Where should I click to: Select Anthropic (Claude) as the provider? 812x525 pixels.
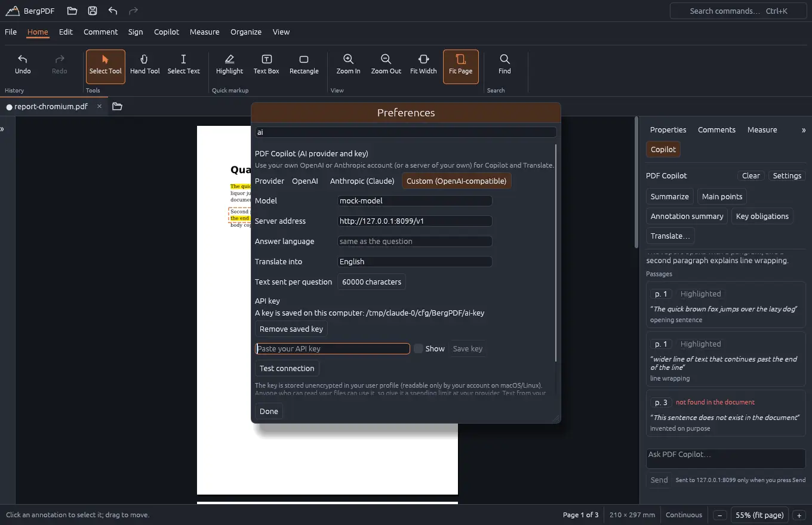click(362, 181)
